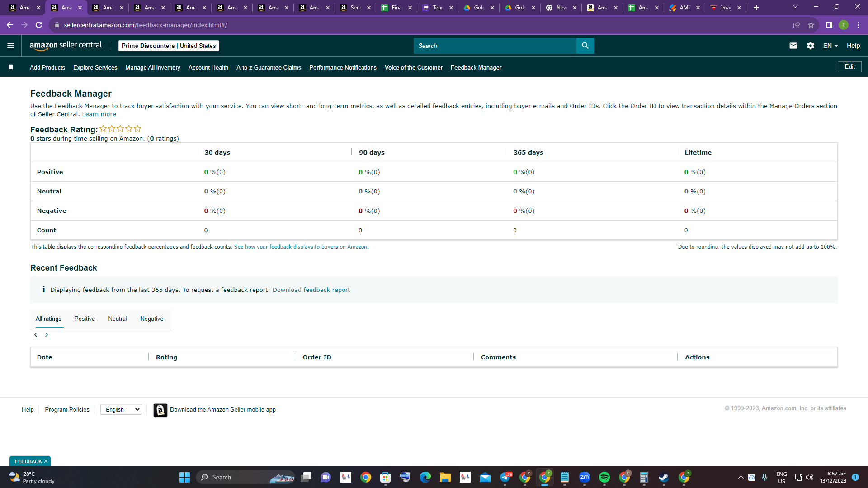Open the Seller Central hamburger menu
The height and width of the screenshot is (488, 868).
click(11, 46)
